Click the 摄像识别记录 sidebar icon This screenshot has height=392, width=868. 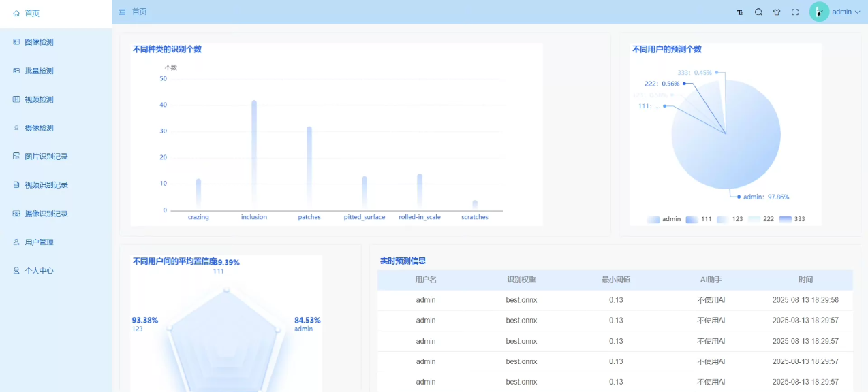pos(16,213)
